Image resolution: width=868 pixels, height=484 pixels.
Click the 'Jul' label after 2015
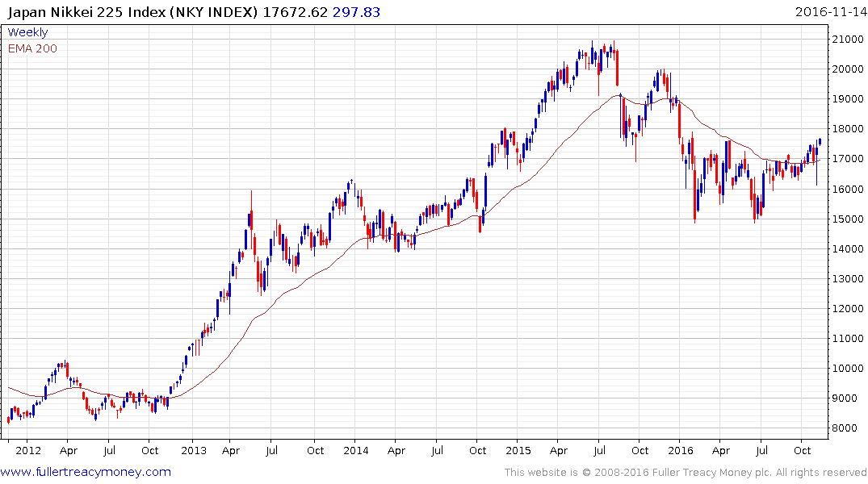[x=599, y=450]
